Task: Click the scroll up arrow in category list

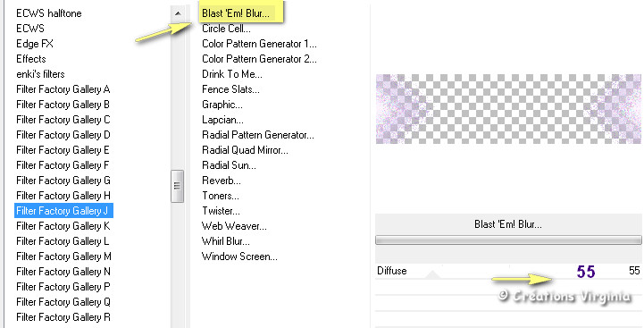Action: click(178, 13)
